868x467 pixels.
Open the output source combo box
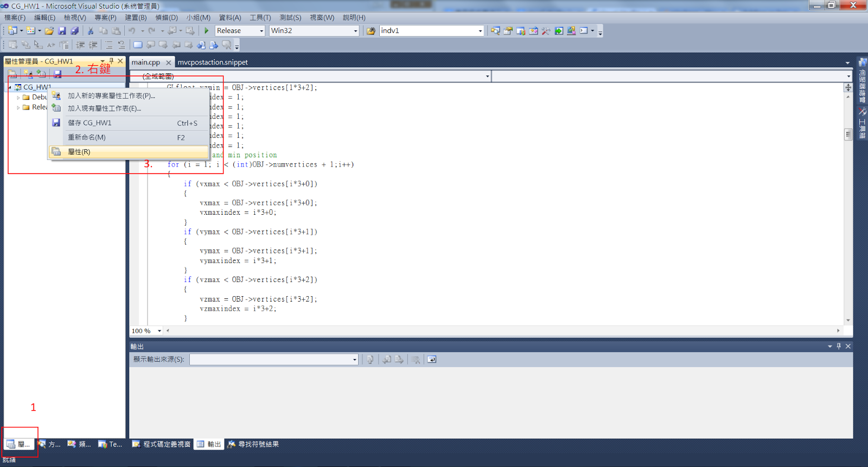pyautogui.click(x=274, y=360)
